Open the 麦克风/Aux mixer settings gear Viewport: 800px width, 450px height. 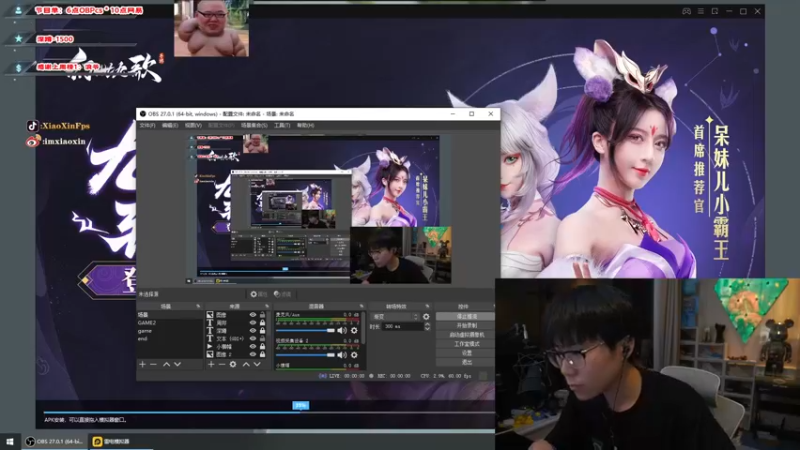354,331
